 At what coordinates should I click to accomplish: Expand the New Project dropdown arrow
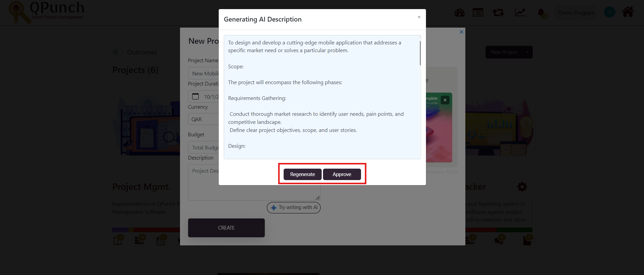528,52
